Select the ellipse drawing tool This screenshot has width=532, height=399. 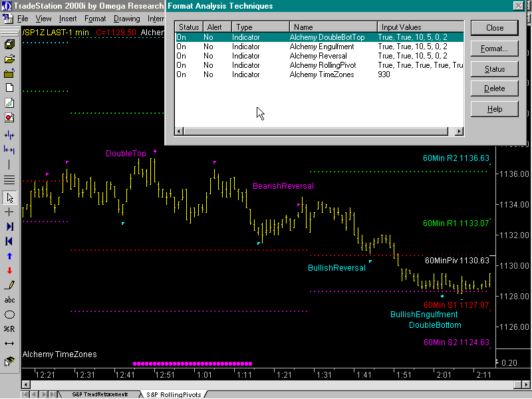click(x=9, y=315)
